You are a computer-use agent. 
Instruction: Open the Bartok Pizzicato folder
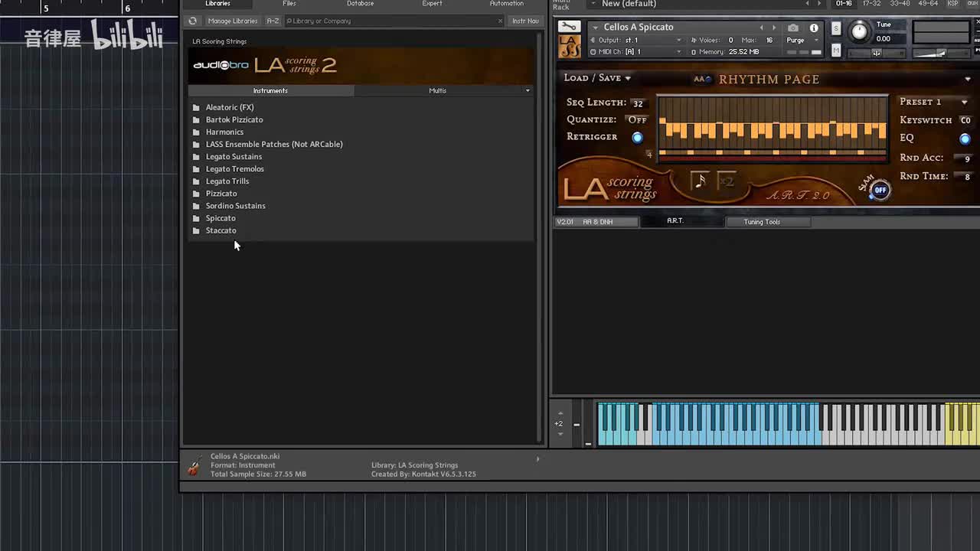tap(234, 119)
